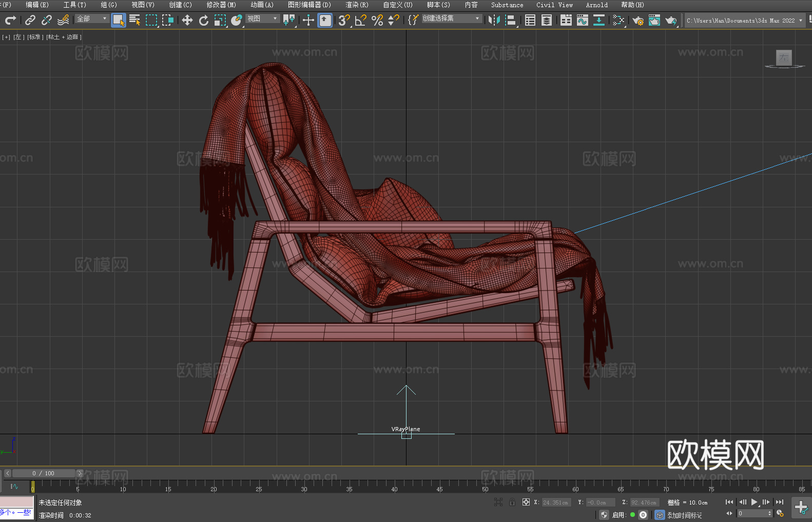The image size is (812, 522).
Task: Toggle Spinner Snap
Action: (x=394, y=20)
